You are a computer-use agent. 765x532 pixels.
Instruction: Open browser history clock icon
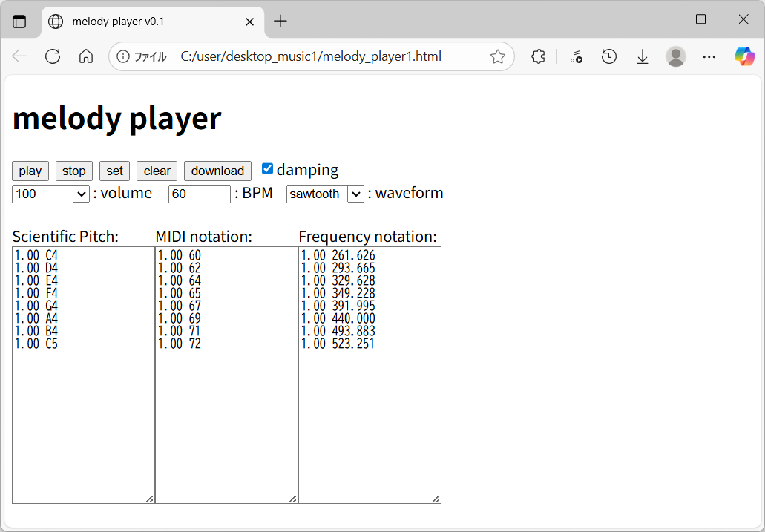click(x=609, y=56)
